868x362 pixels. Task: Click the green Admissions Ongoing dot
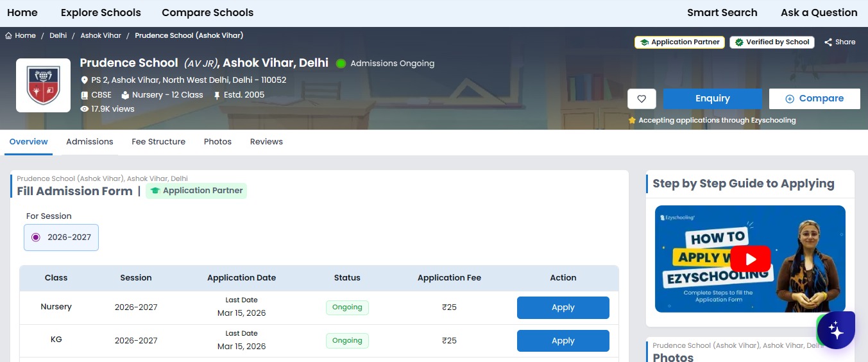[341, 64]
